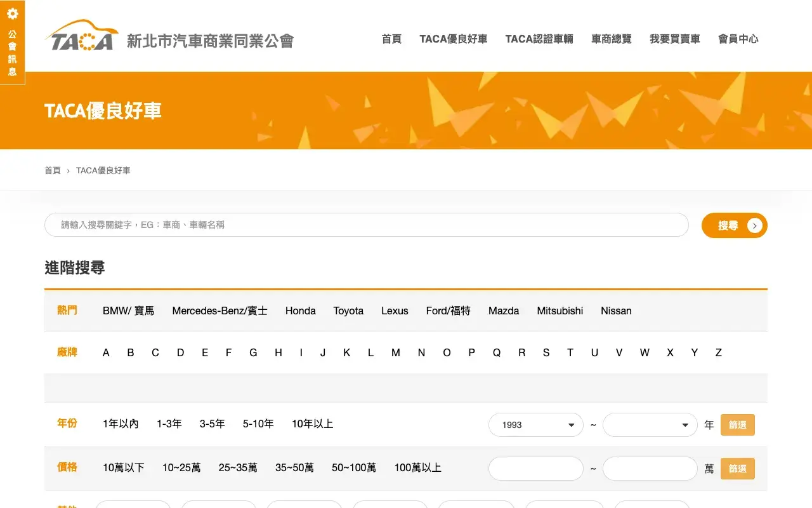Select brand letter W
Viewport: 812px width, 508px height.
click(x=645, y=352)
